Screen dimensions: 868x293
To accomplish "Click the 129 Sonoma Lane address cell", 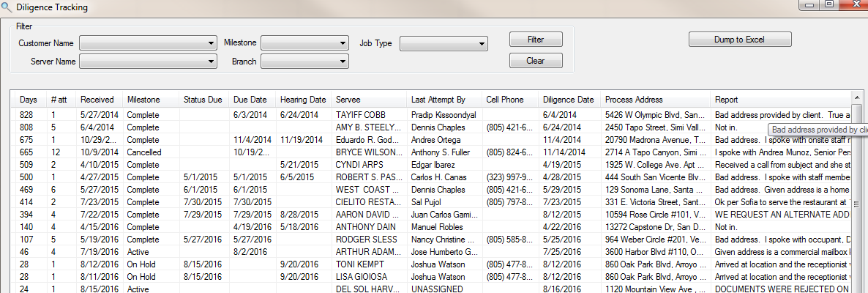I will click(x=656, y=190).
